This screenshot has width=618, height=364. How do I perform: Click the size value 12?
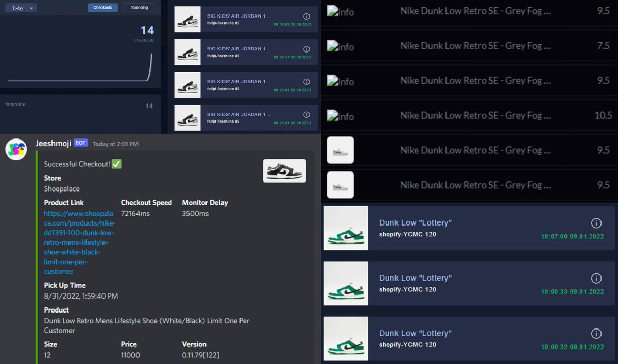point(47,355)
